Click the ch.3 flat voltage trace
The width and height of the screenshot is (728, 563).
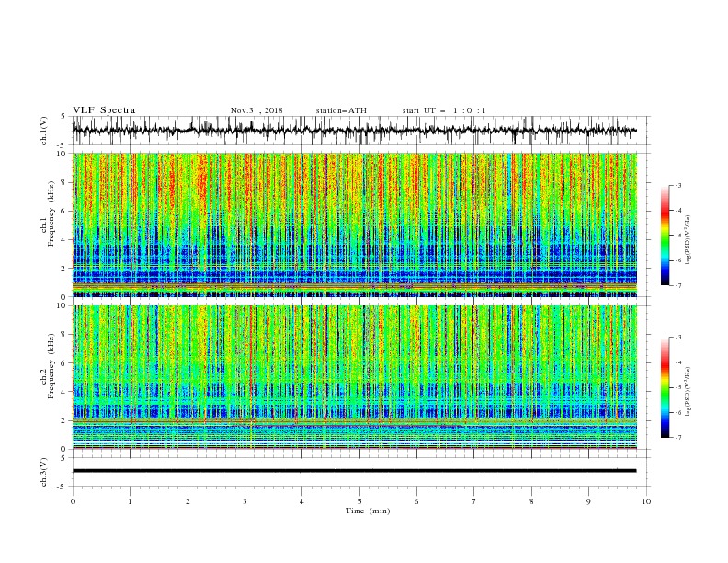[354, 471]
